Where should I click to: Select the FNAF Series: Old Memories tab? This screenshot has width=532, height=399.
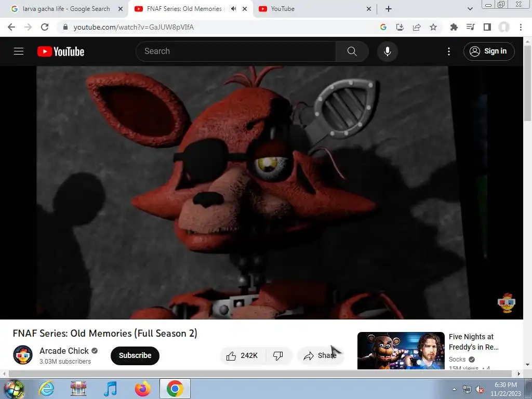coord(184,9)
